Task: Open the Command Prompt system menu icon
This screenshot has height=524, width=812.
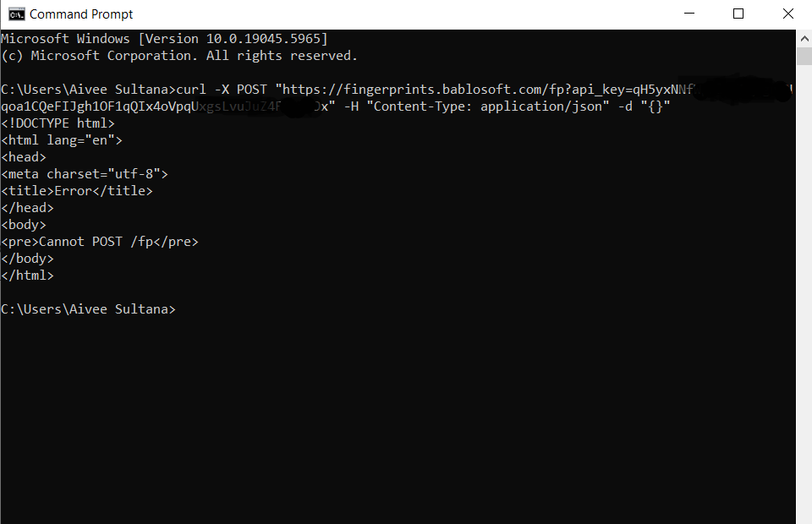Action: 16,14
